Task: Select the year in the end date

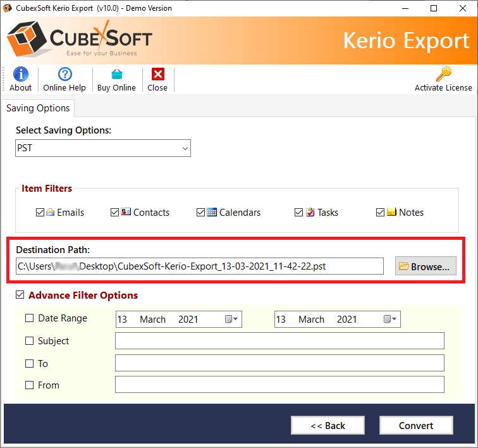Action: [x=347, y=319]
